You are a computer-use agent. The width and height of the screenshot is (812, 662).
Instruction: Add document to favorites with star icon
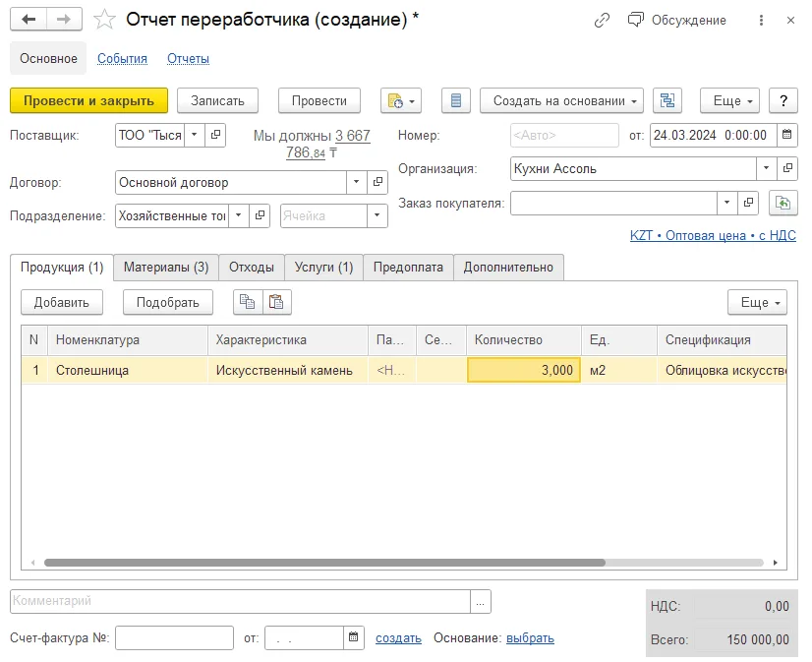(104, 20)
